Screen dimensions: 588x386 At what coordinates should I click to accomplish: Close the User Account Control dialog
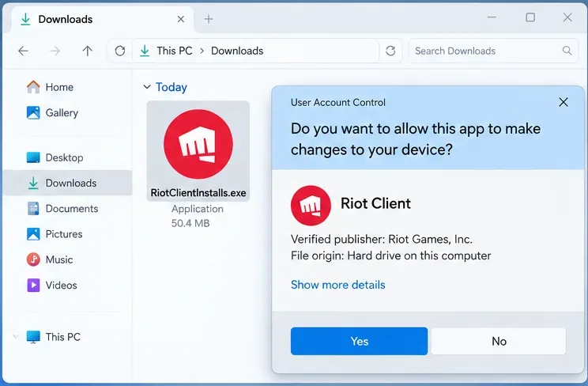pos(563,102)
